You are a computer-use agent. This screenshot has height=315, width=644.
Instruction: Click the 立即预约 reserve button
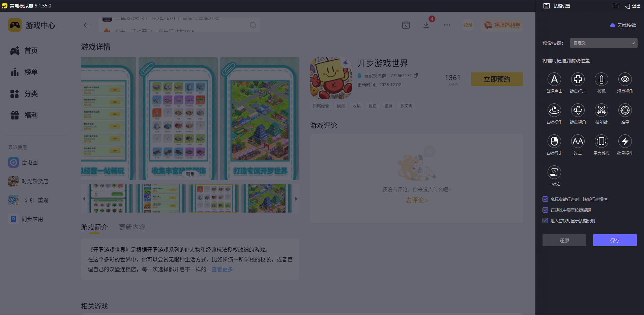point(497,79)
